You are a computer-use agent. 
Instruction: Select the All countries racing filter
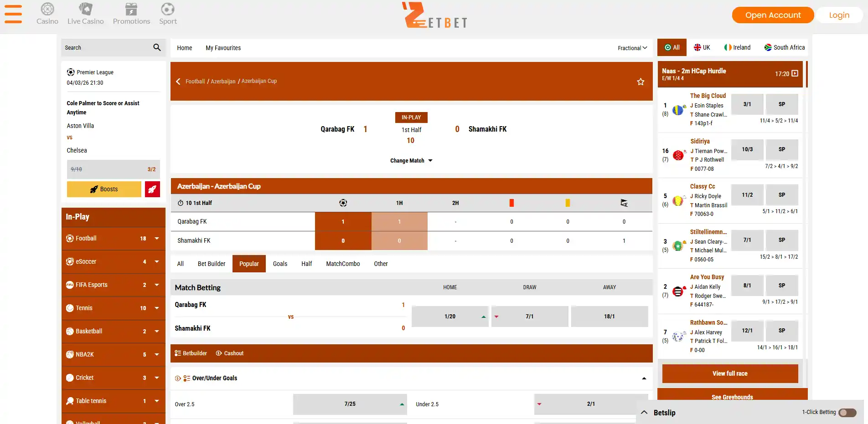672,47
